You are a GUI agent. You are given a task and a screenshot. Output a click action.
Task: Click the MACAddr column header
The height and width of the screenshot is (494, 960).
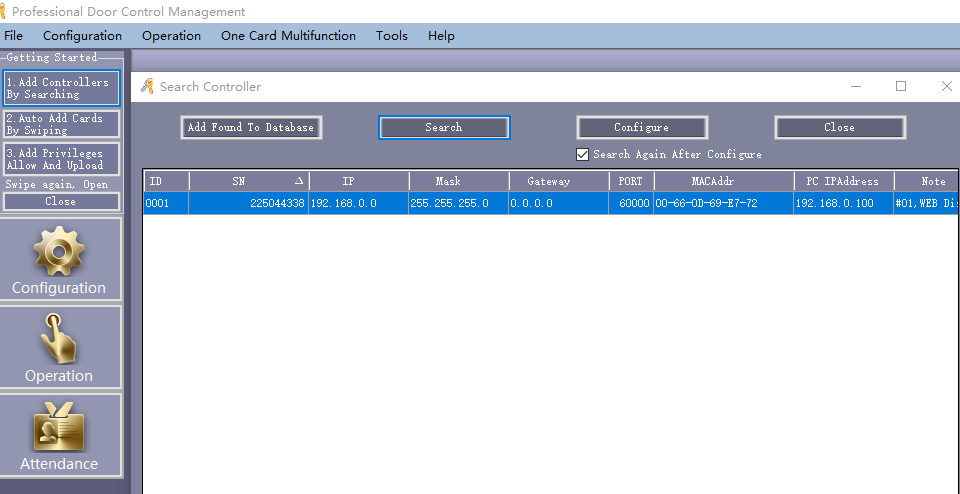pos(724,181)
